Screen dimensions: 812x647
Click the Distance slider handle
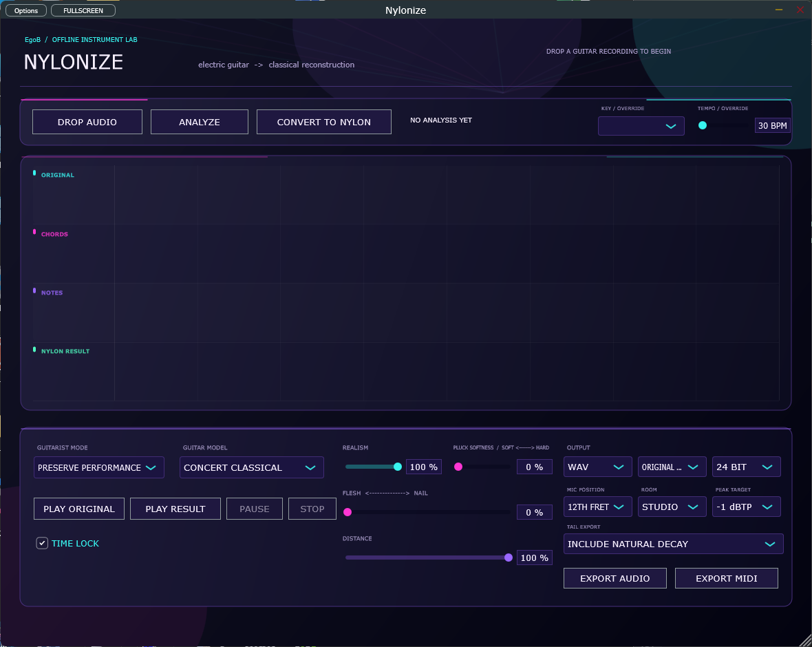click(x=509, y=558)
